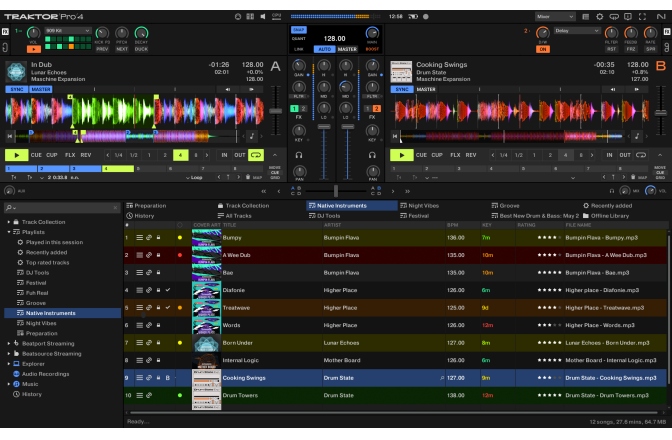This screenshot has height=440, width=672.
Task: Click the left FX panel toggle icon
Action: click(5, 32)
